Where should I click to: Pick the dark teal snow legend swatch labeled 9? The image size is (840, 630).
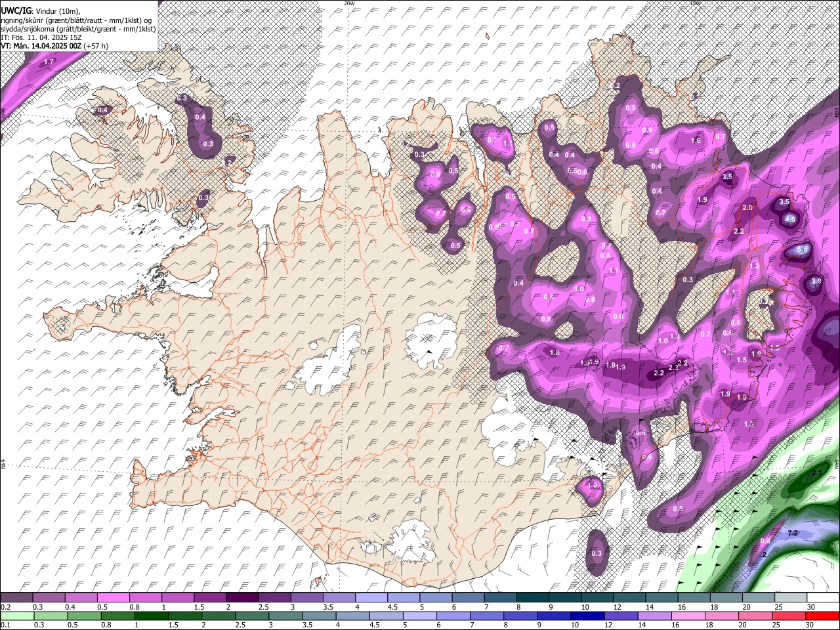(564, 597)
